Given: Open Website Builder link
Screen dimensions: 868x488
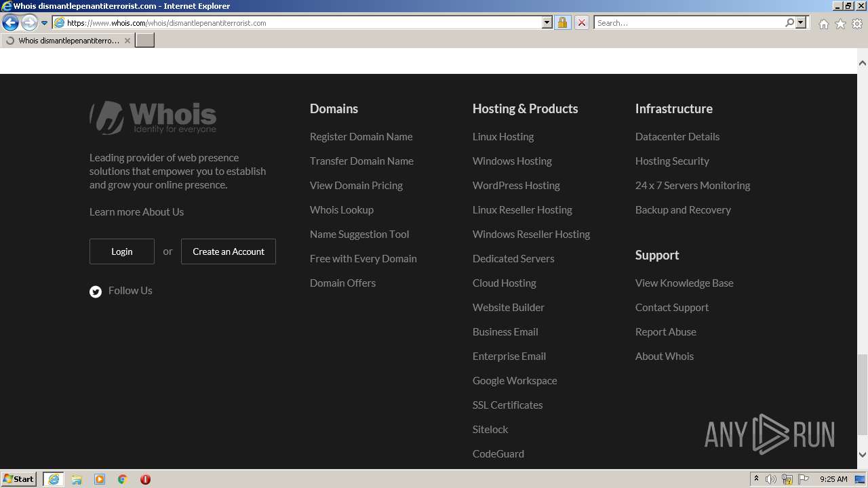Looking at the screenshot, I should (x=509, y=307).
